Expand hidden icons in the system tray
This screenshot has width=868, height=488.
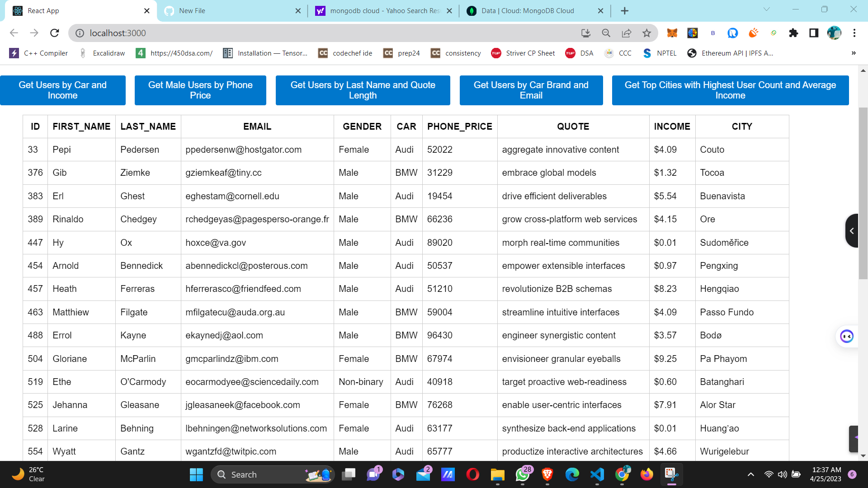click(750, 474)
